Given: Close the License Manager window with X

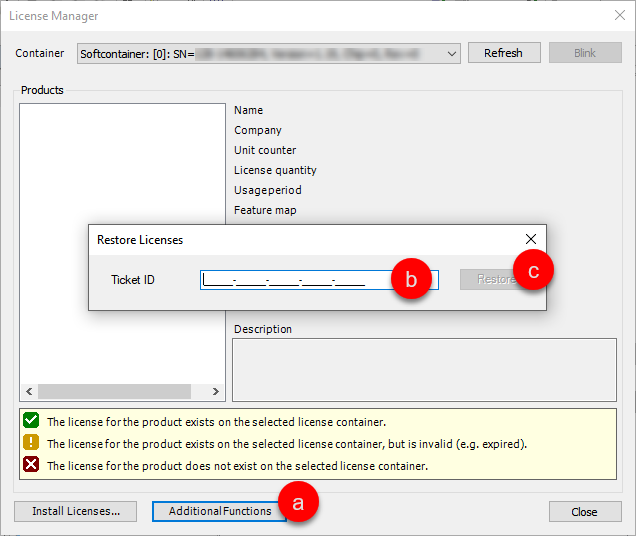Looking at the screenshot, I should click(617, 16).
